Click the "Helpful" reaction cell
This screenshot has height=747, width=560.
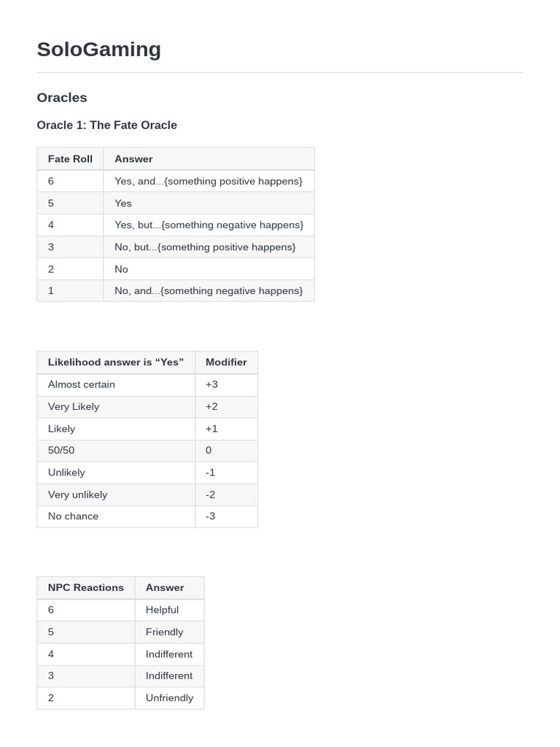coord(162,610)
